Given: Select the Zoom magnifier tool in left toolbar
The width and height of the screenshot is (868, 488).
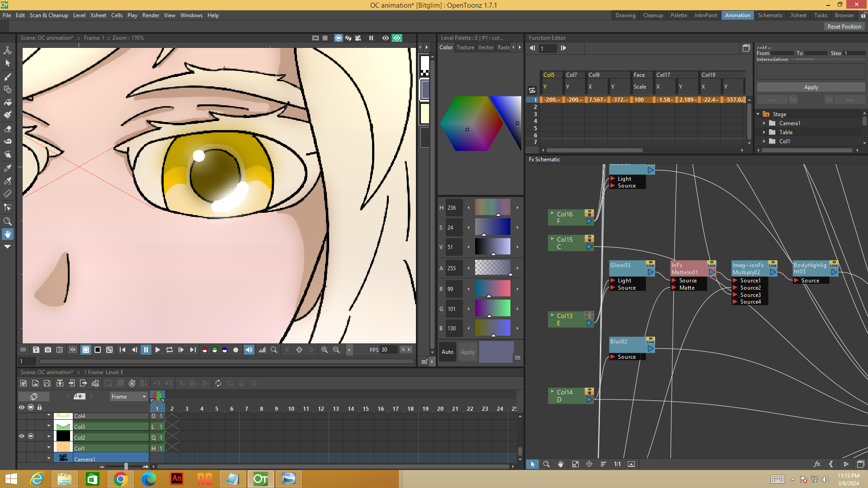Looking at the screenshot, I should click(8, 221).
